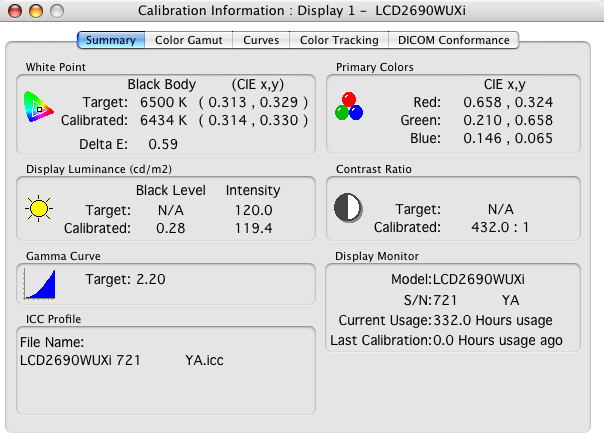Image resolution: width=604 pixels, height=446 pixels.
Task: Click the Black Body column header
Action: pos(162,84)
